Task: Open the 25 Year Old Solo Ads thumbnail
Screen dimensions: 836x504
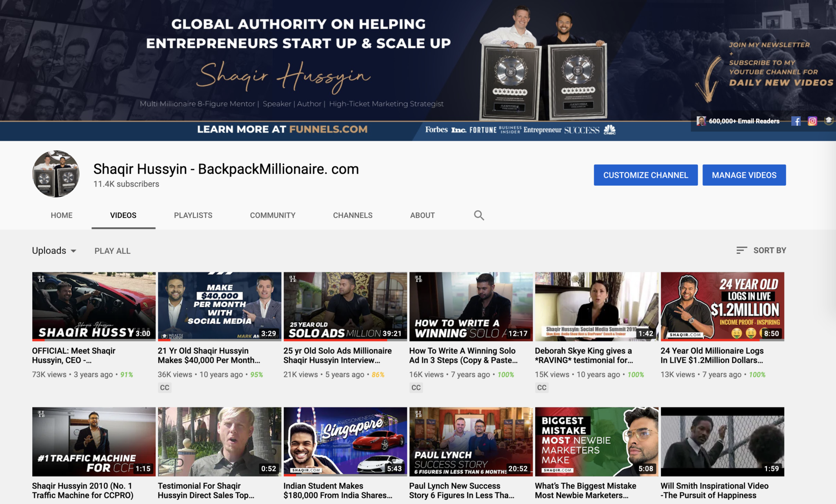Action: [x=345, y=306]
